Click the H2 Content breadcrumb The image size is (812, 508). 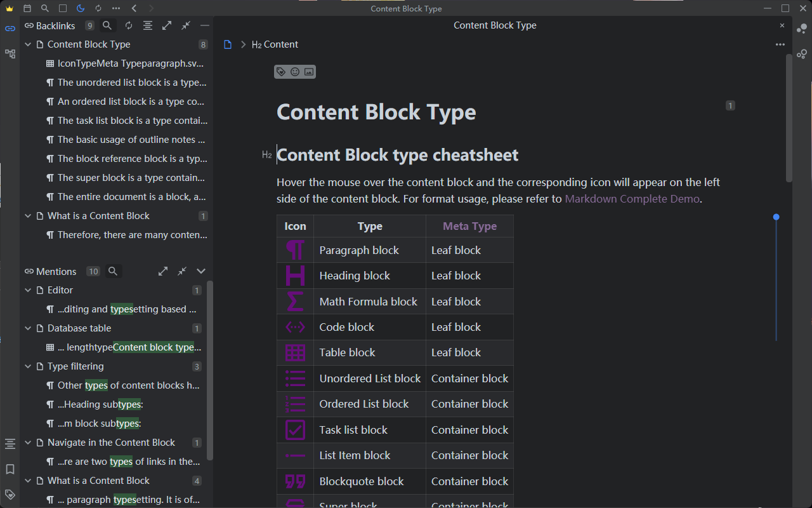click(x=275, y=44)
